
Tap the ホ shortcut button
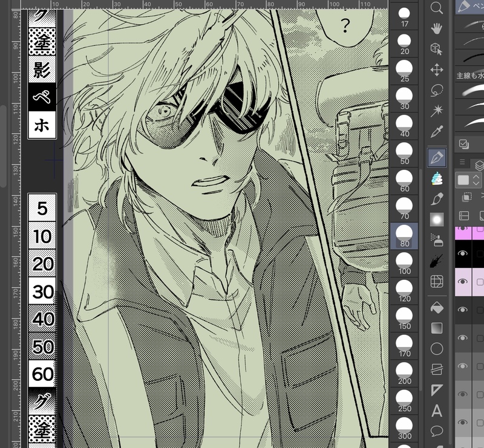point(42,125)
